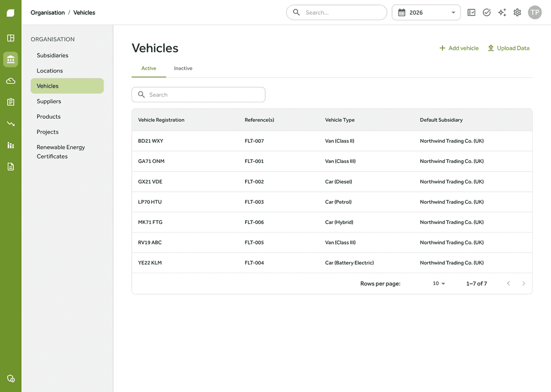Click reference FLT-007 cell
The width and height of the screenshot is (551, 392).
(x=254, y=141)
